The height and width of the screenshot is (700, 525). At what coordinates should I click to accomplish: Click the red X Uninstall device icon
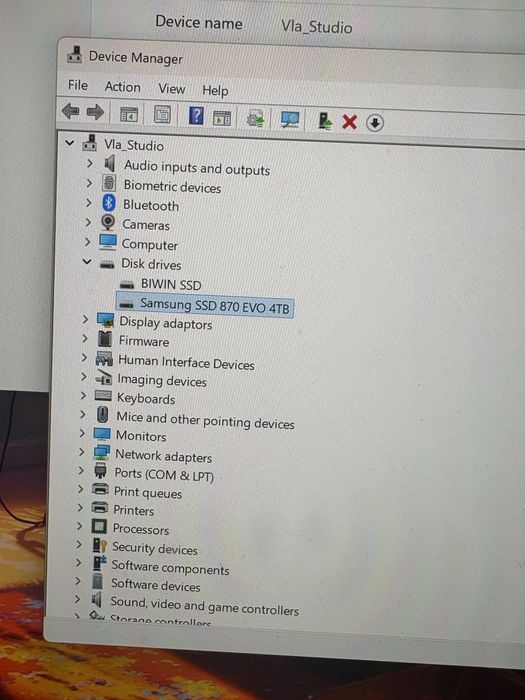point(350,121)
